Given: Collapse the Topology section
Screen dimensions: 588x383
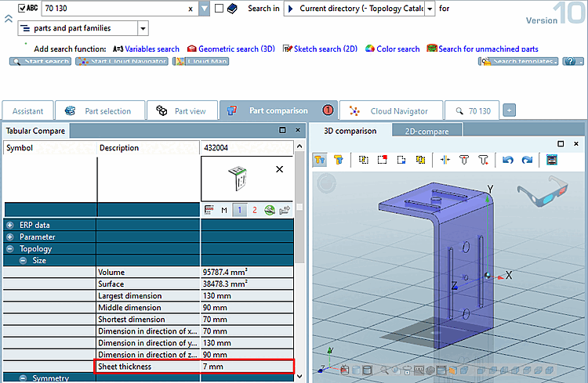Looking at the screenshot, I should 10,249.
